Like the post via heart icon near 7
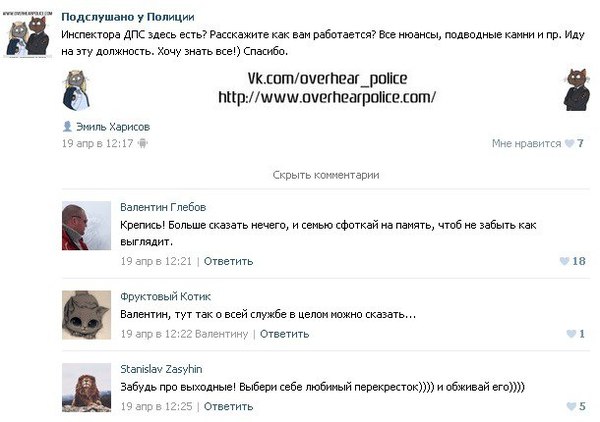 [x=569, y=143]
